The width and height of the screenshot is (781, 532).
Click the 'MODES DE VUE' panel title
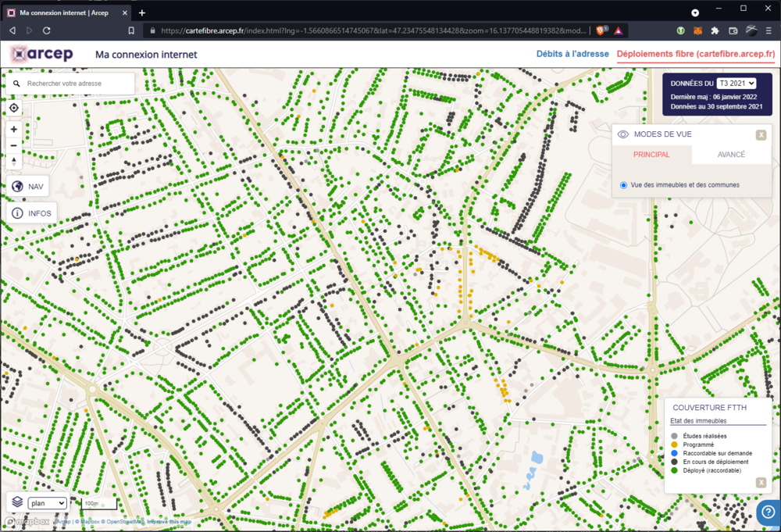[662, 134]
